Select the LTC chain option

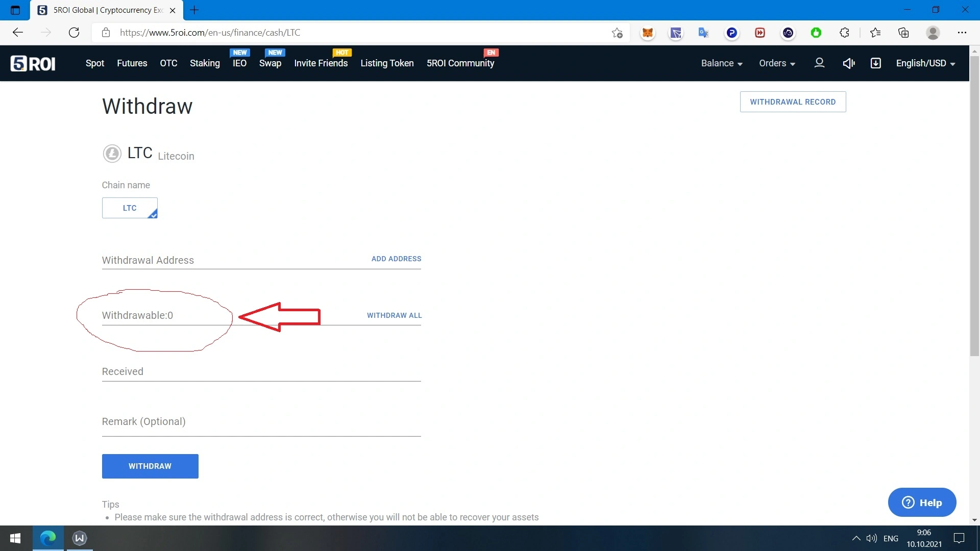coord(130,208)
